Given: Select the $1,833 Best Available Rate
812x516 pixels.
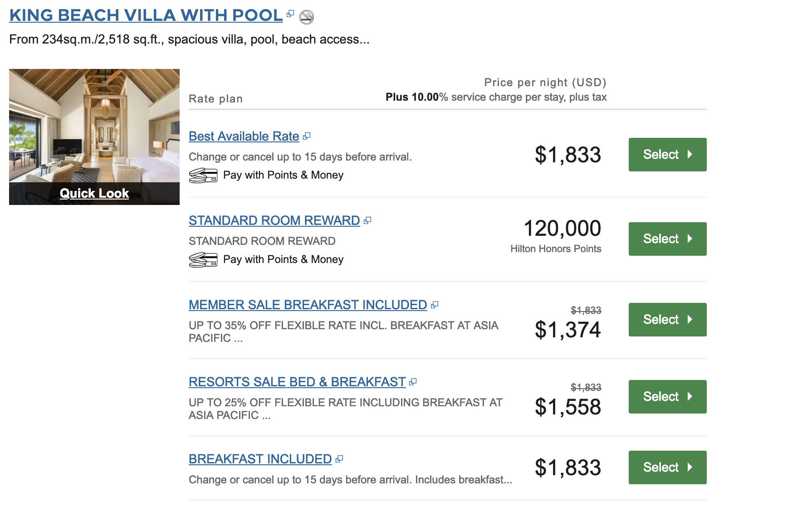Looking at the screenshot, I should click(x=667, y=155).
